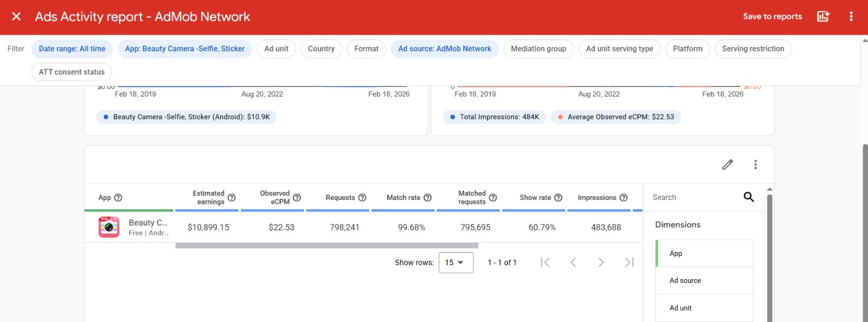
Task: Click the pencil edit icon above table
Action: pos(727,164)
